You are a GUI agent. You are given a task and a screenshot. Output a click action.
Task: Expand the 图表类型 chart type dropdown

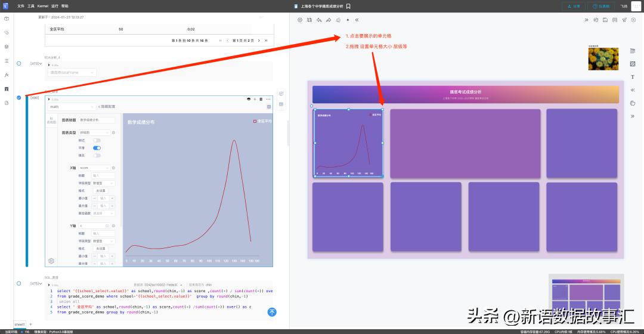tap(95, 132)
